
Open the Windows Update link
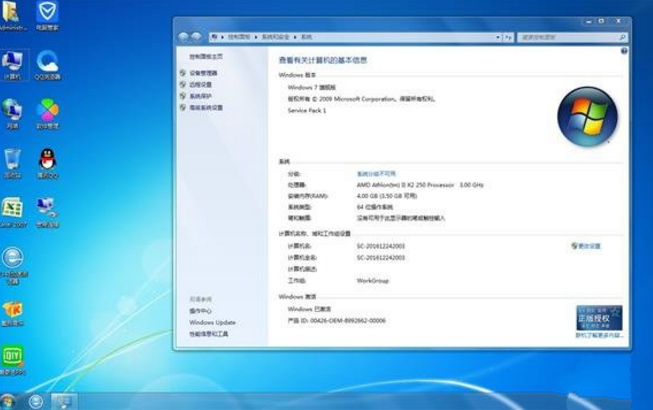[212, 323]
